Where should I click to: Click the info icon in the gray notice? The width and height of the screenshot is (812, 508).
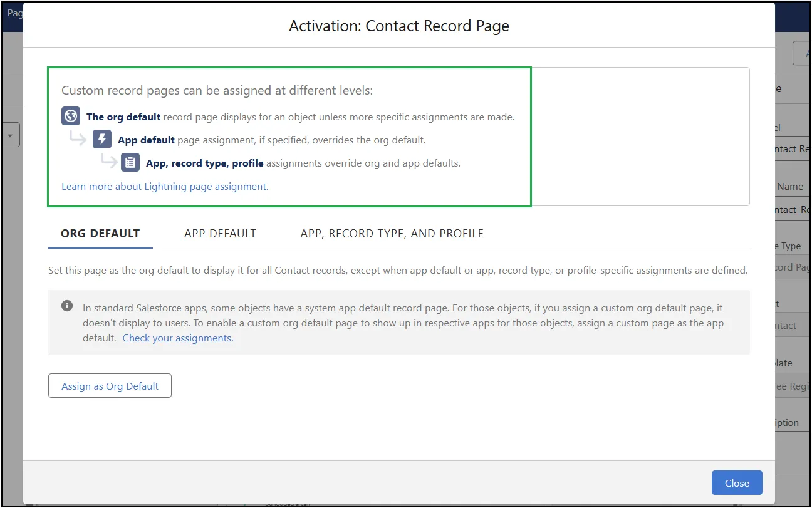[x=66, y=306]
